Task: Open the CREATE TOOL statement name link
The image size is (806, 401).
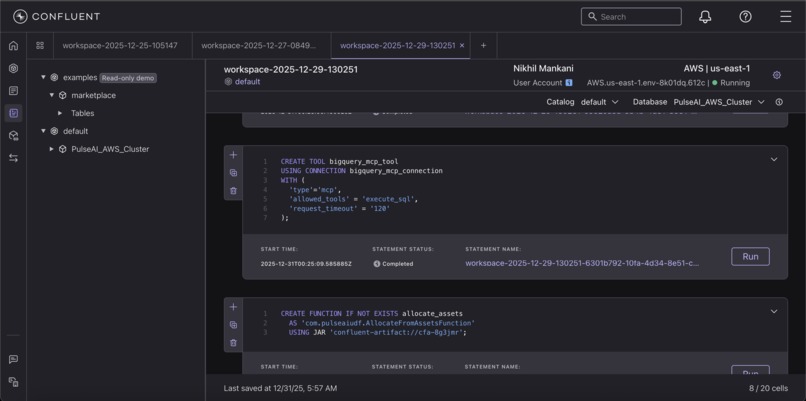Action: click(x=582, y=263)
